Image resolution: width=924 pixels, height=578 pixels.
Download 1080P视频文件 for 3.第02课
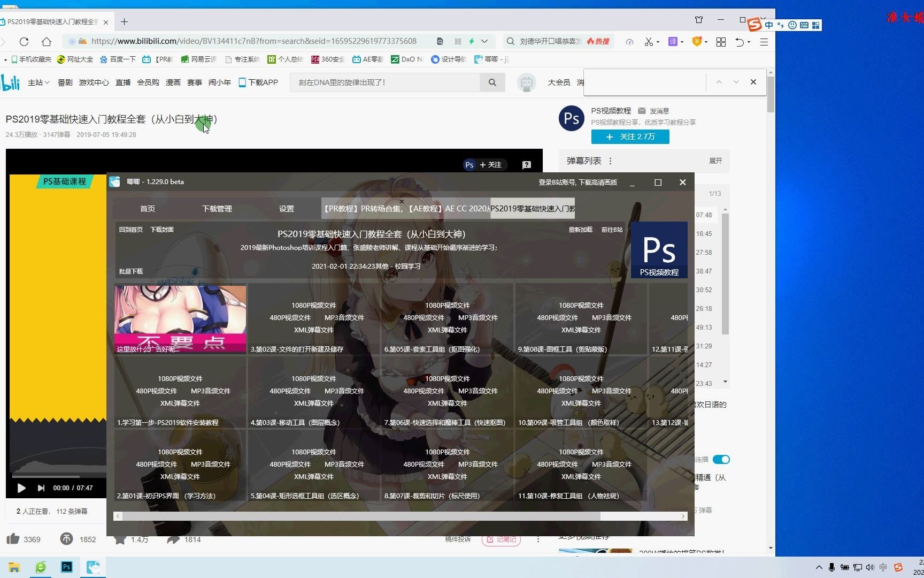point(314,306)
